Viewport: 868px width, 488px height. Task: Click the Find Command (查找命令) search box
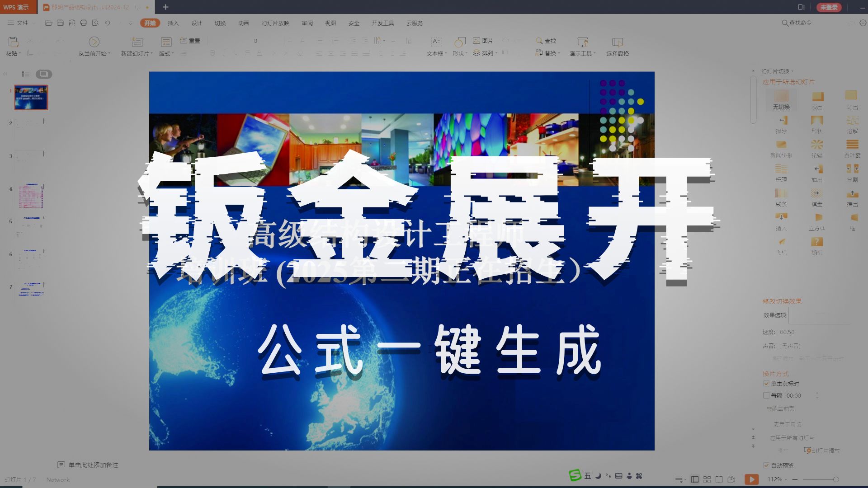[797, 23]
